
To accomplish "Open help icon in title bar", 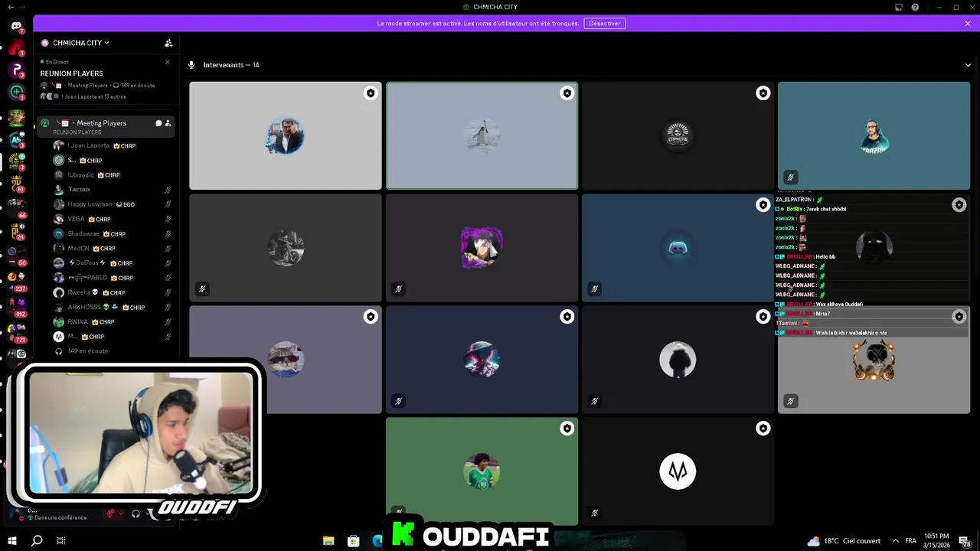I will [915, 7].
